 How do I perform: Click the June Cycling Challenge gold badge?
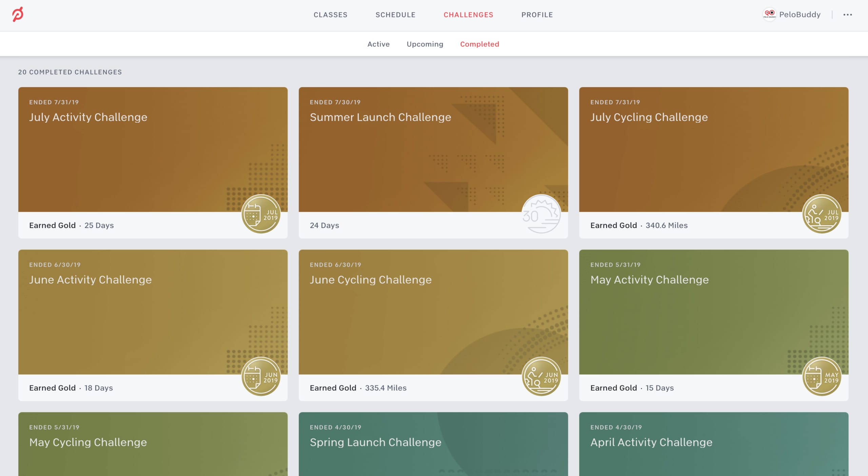pos(541,376)
